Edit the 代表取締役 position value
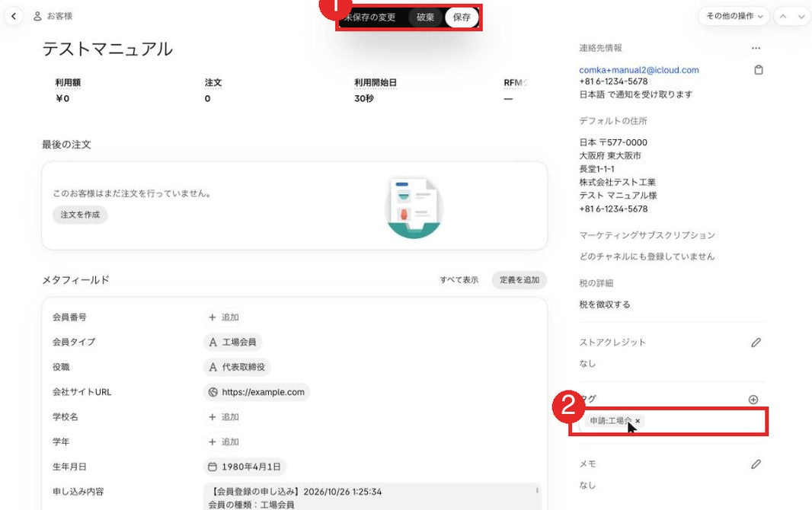 pos(237,367)
